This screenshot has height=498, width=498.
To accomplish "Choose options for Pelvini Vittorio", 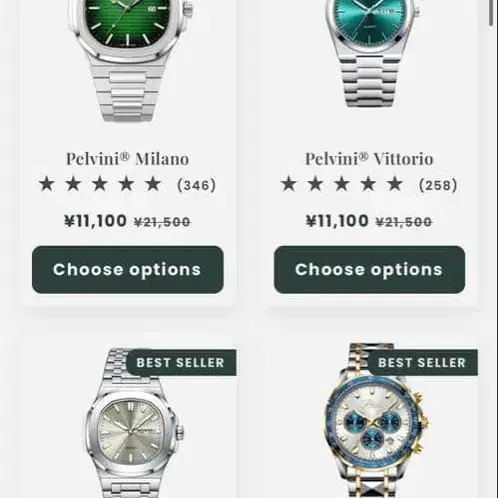I will point(369,270).
